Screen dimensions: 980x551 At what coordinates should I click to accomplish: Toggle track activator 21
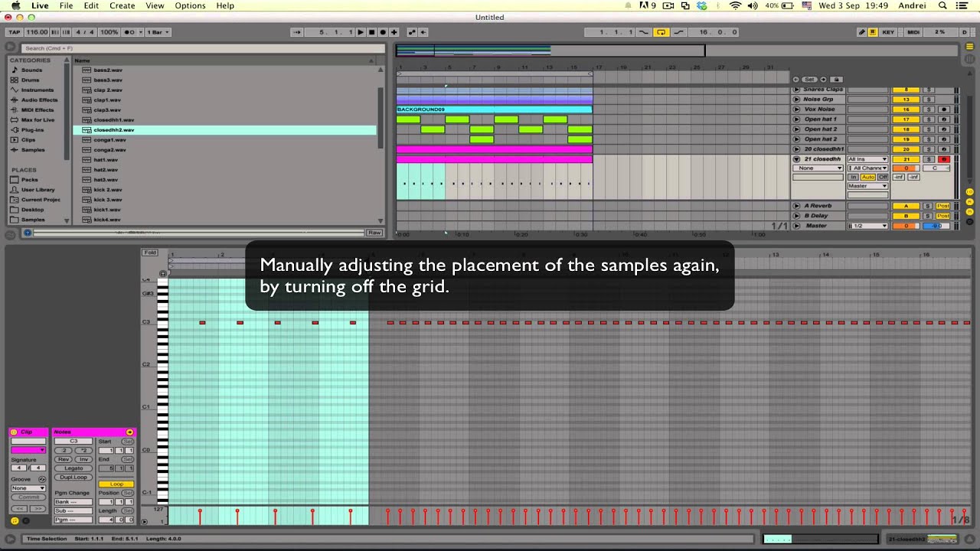click(906, 159)
